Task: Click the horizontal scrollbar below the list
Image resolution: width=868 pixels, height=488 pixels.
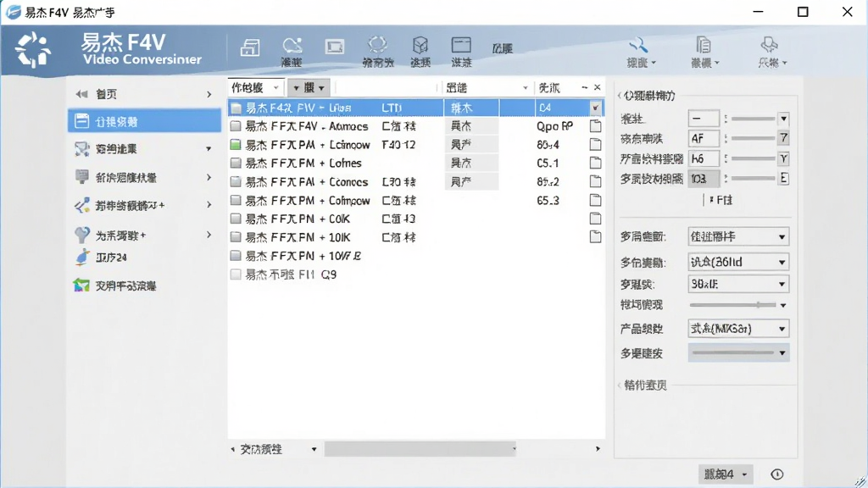Action: pos(420,449)
